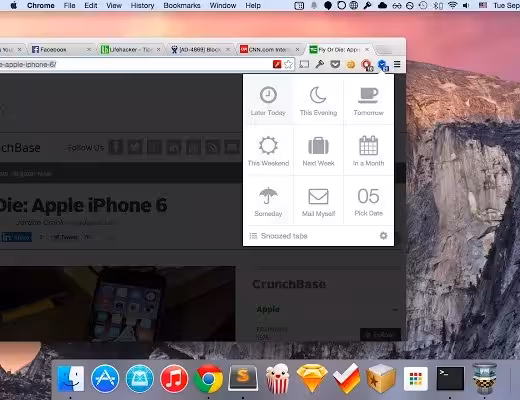Open the View menu

pyautogui.click(x=114, y=5)
